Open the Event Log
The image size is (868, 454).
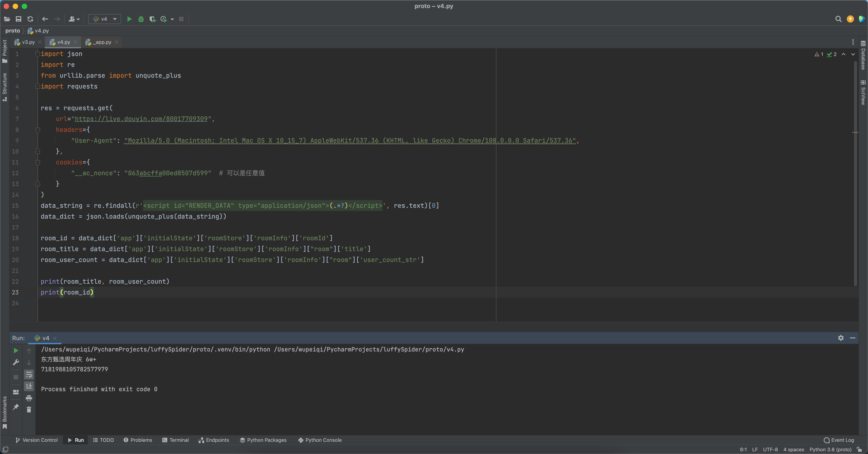click(839, 440)
